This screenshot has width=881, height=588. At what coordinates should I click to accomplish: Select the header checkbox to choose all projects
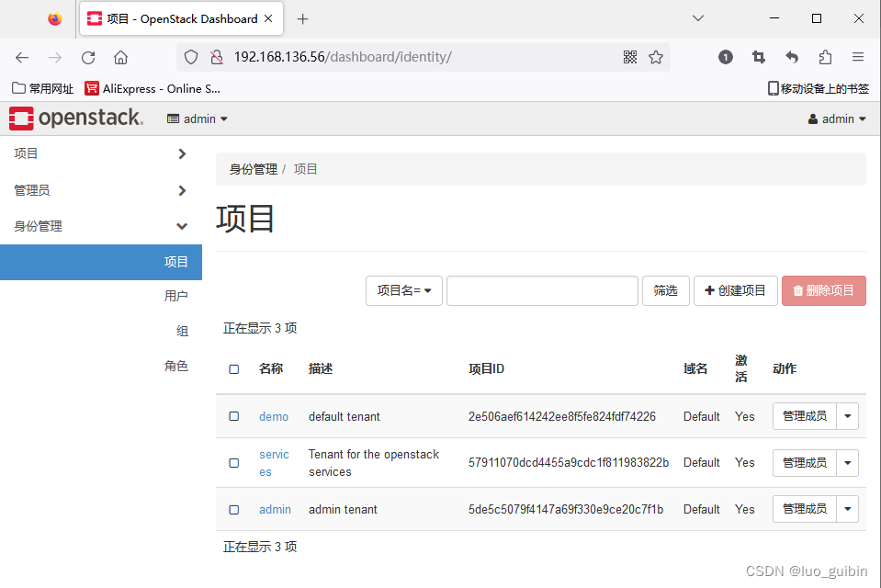[x=234, y=368]
